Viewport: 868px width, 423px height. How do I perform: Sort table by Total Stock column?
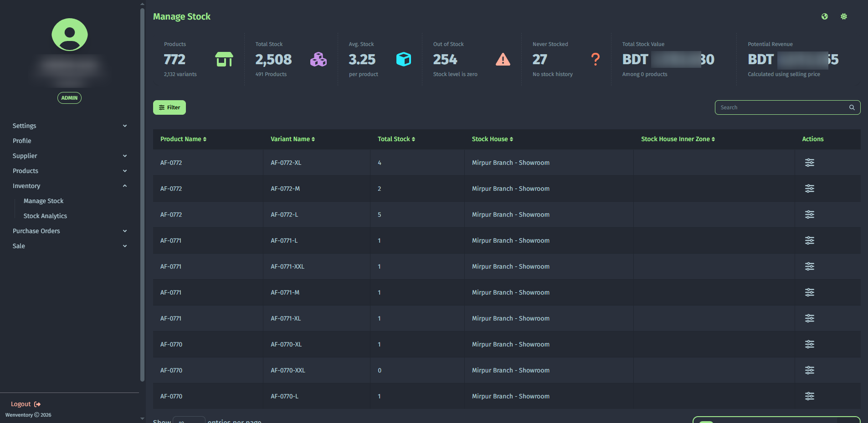point(396,139)
